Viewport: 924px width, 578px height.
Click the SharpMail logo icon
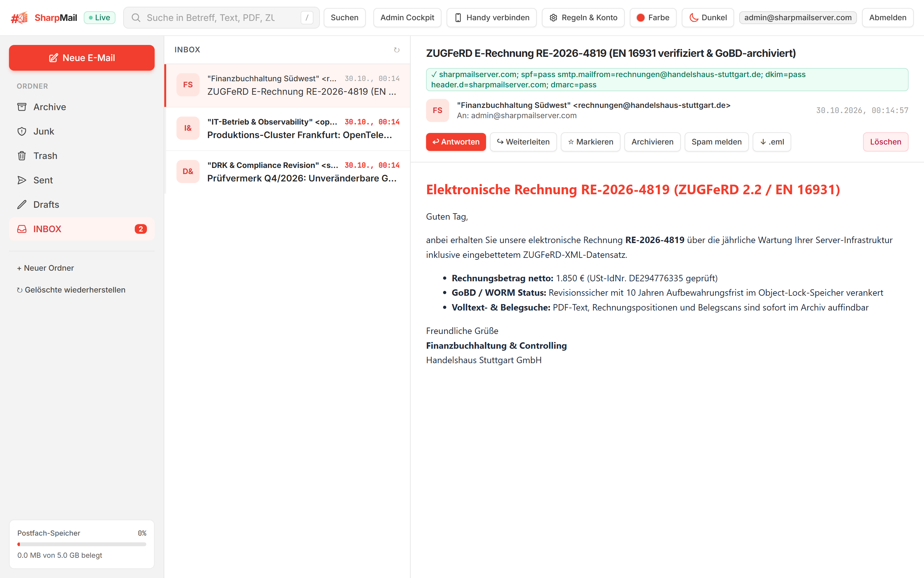click(20, 18)
